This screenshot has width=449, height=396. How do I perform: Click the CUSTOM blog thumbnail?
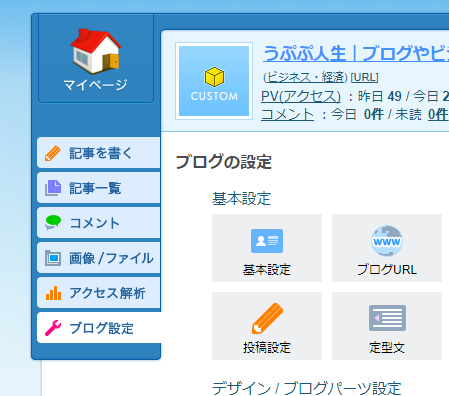click(214, 81)
